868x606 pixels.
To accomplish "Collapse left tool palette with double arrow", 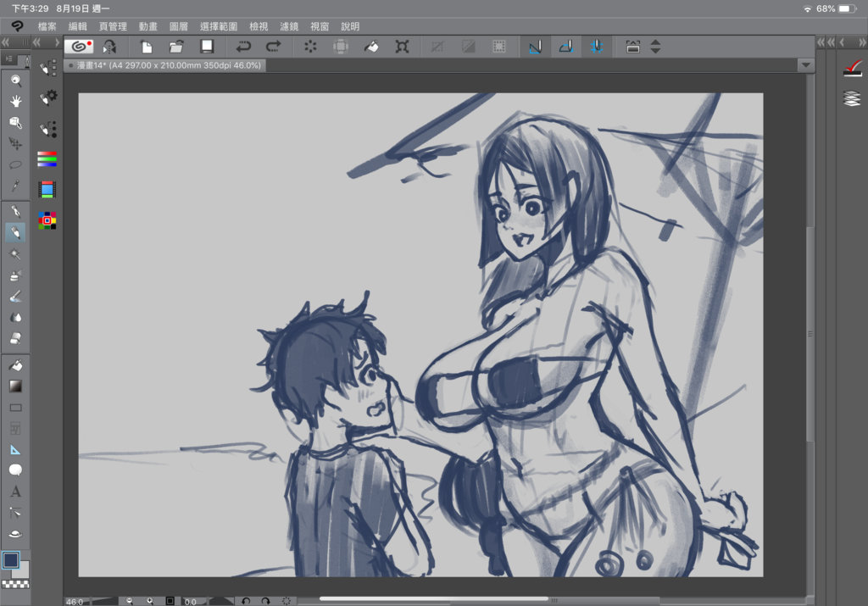I will coord(6,42).
